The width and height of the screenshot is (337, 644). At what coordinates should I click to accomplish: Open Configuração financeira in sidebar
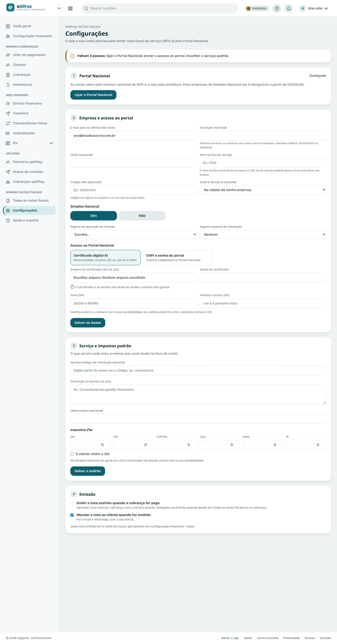pyautogui.click(x=30, y=36)
